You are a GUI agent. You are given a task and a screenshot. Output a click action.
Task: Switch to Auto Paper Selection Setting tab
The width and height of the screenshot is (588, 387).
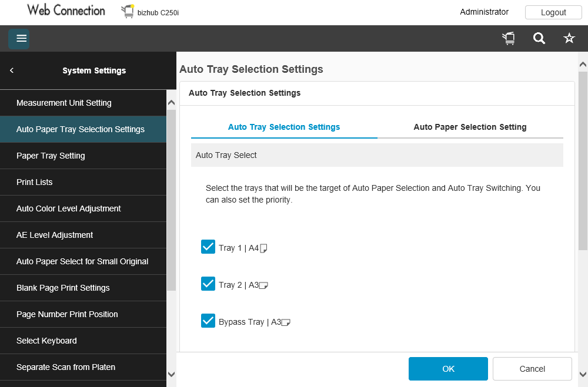[x=470, y=127]
